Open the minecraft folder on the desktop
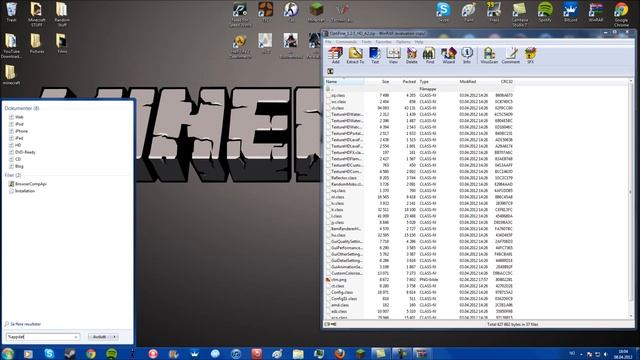The height and width of the screenshot is (360, 640). [x=11, y=75]
